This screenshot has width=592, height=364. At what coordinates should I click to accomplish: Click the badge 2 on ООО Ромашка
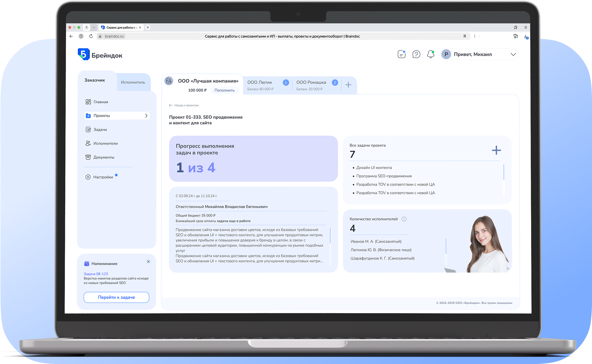click(x=335, y=83)
